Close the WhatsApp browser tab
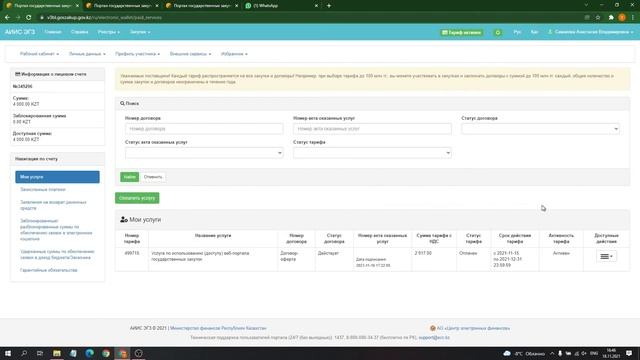 [316, 6]
